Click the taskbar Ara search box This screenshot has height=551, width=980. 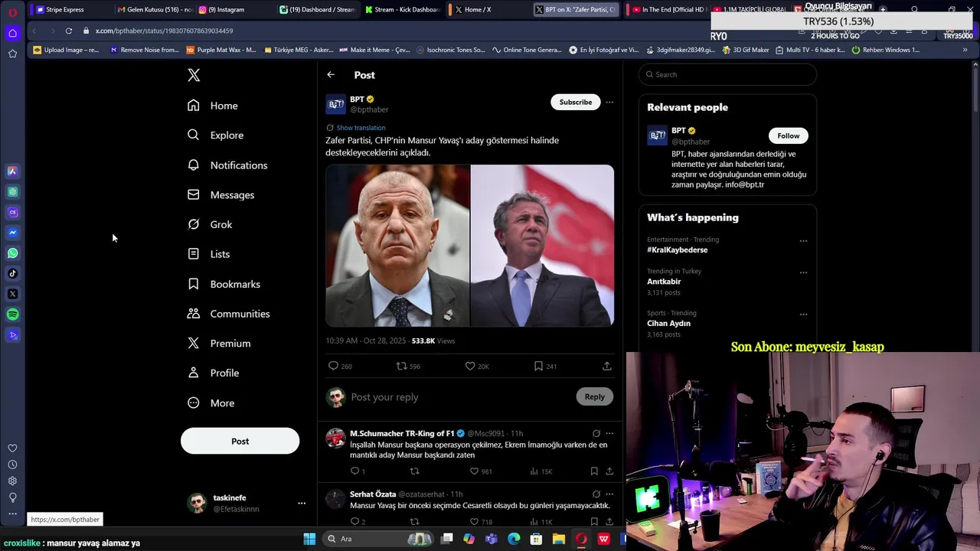pyautogui.click(x=378, y=539)
